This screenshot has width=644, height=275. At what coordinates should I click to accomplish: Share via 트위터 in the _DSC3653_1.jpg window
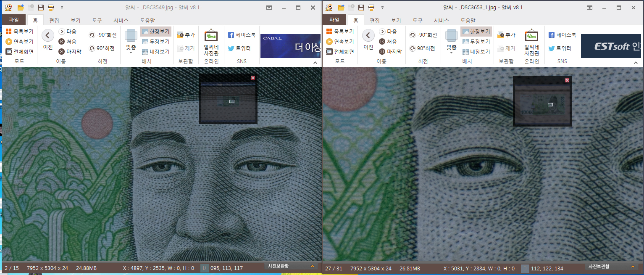560,48
